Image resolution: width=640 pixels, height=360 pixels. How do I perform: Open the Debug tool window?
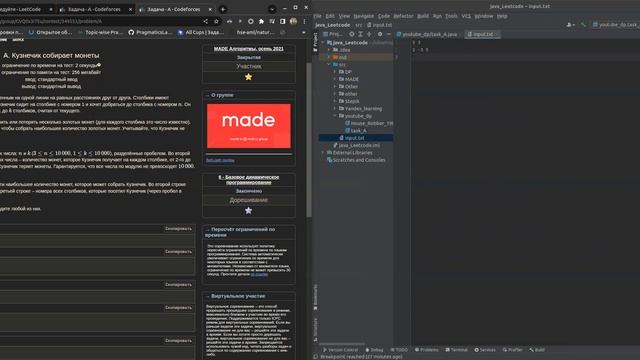coord(374,350)
